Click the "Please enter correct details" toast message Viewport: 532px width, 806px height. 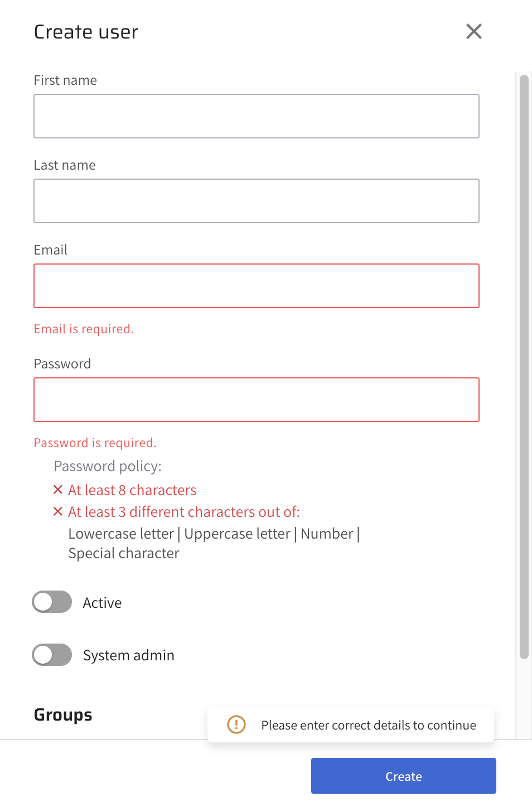click(368, 725)
